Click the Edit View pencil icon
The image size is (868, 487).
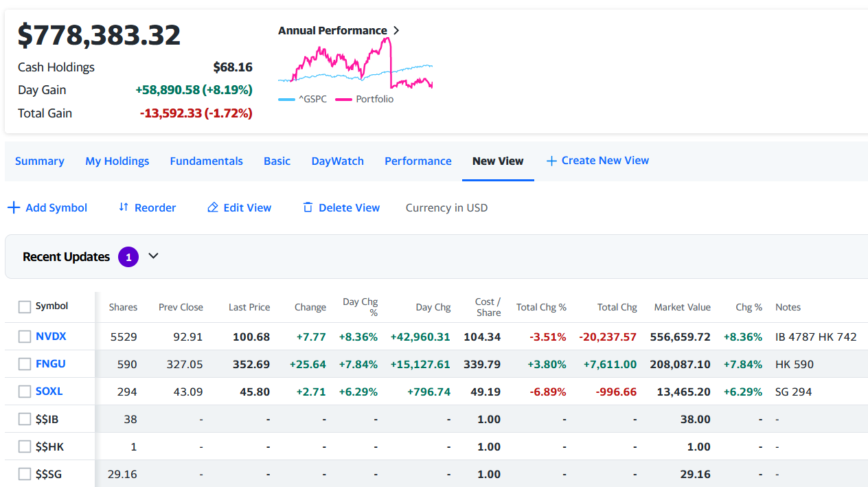click(213, 207)
